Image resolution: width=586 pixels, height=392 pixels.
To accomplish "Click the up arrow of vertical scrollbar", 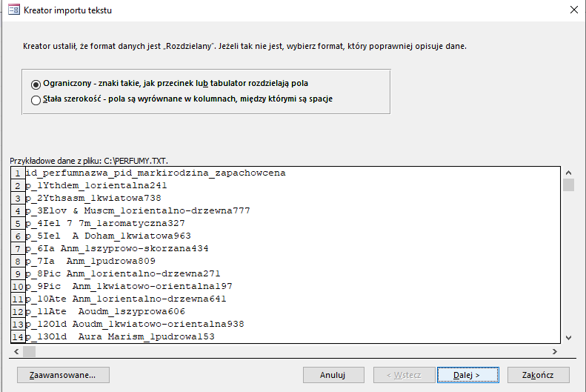I will (x=568, y=173).
